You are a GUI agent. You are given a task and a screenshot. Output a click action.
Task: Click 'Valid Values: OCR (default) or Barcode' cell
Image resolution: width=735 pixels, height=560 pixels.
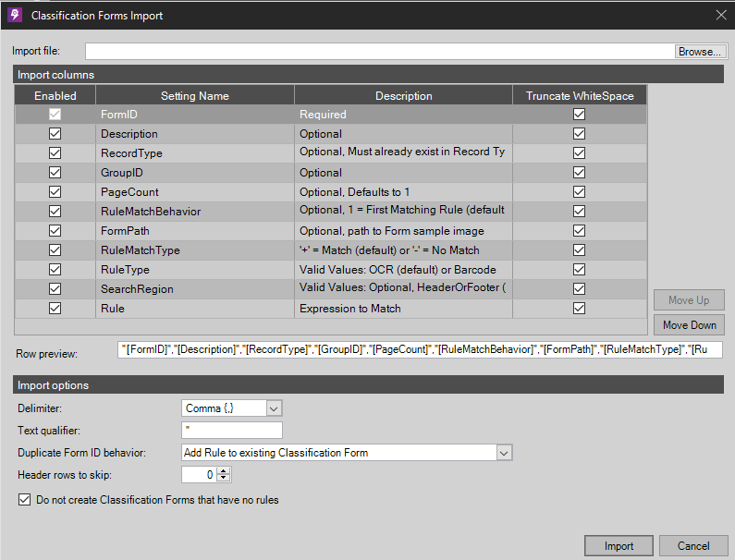[x=404, y=270]
